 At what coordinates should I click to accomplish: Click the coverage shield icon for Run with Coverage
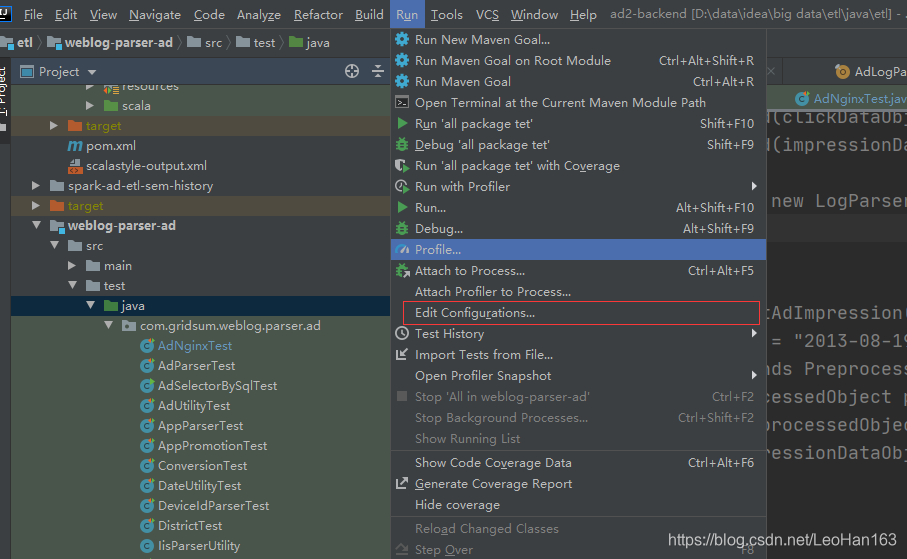[402, 166]
